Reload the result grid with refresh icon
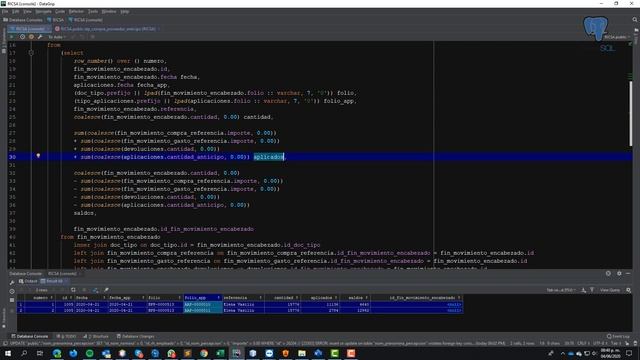Viewport: 640px width, 360px height. pos(73,290)
